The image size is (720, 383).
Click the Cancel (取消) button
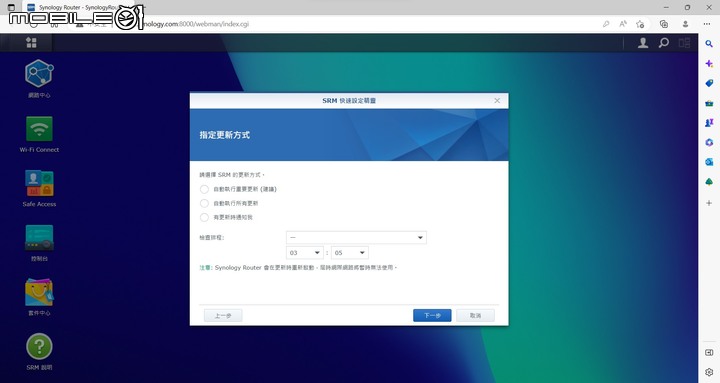(x=475, y=315)
